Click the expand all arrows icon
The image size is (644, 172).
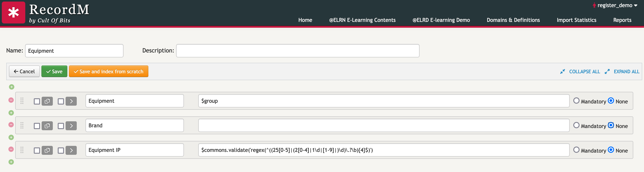[607, 72]
